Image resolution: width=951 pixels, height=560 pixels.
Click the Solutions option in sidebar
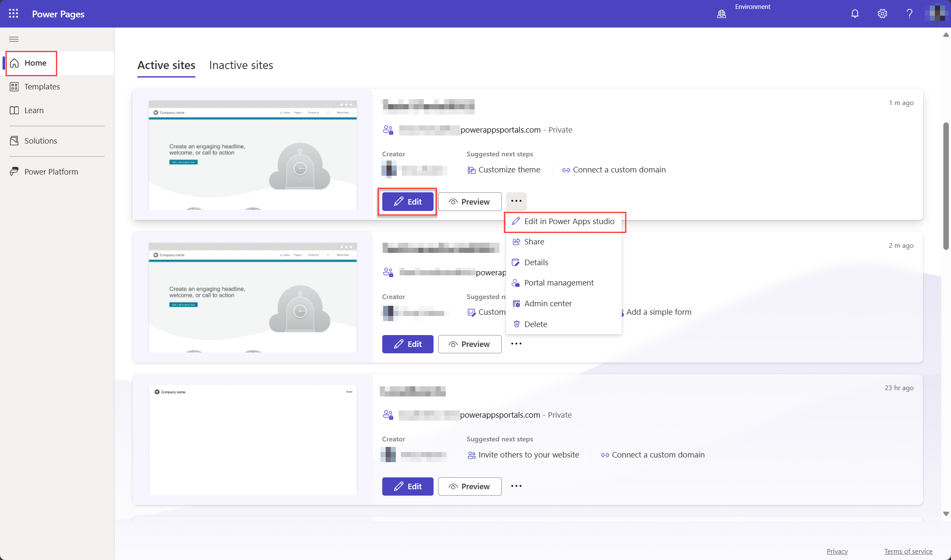41,140
